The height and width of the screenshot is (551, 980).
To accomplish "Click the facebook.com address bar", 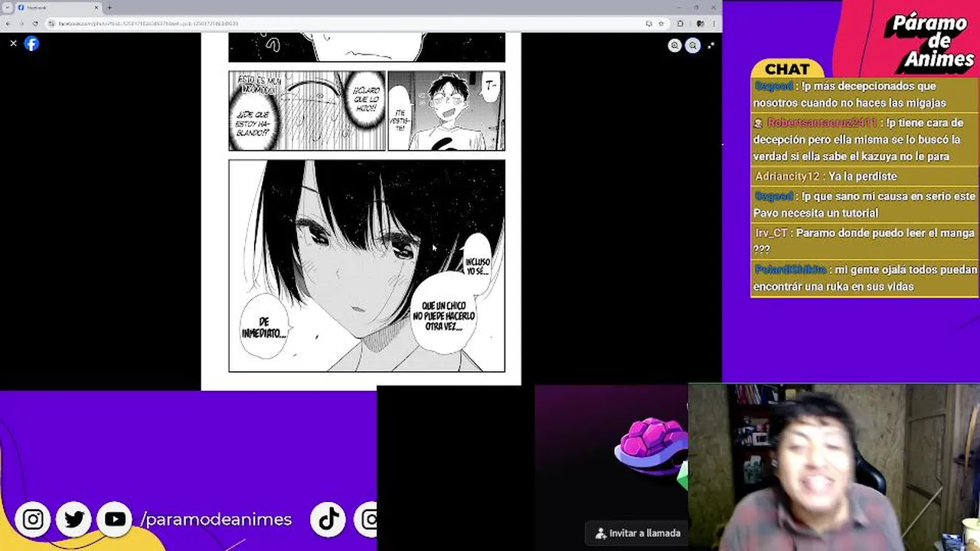I will click(x=356, y=24).
